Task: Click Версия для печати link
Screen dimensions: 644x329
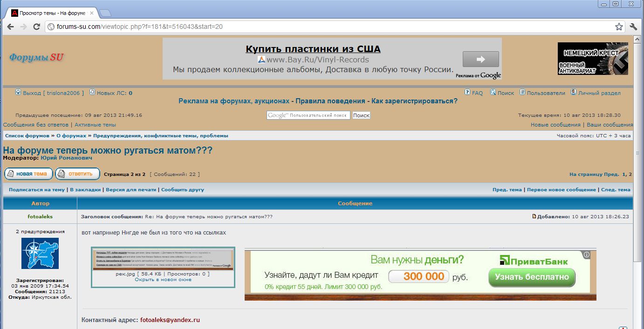Action: tap(131, 190)
